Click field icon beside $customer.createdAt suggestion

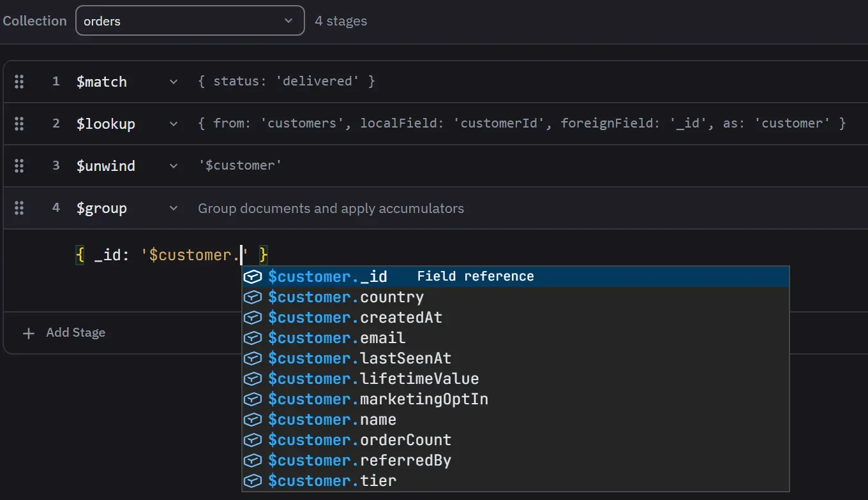[x=253, y=318]
